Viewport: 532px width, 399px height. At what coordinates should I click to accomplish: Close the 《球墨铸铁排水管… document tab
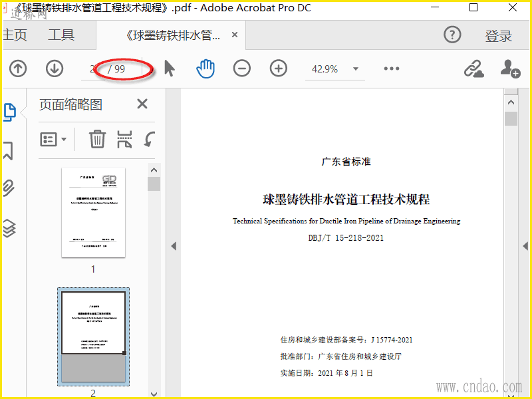[235, 35]
